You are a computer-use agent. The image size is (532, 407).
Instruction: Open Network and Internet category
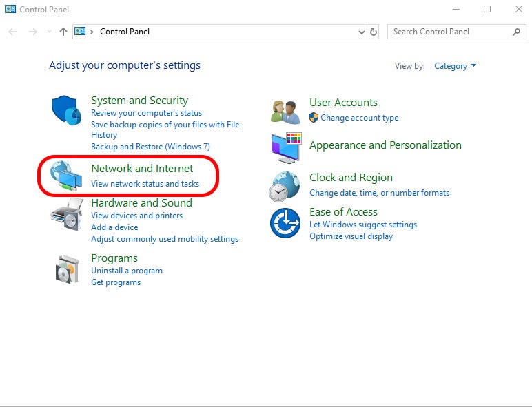[x=142, y=169]
